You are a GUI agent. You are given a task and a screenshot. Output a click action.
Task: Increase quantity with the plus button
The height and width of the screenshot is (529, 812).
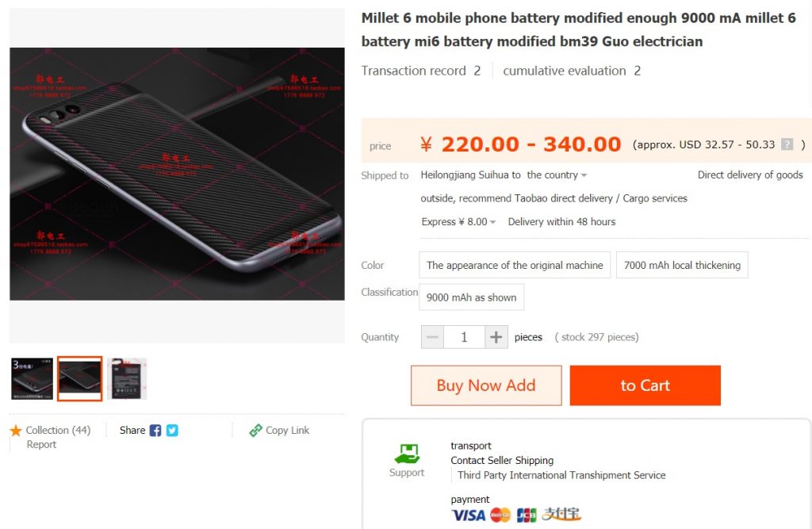point(496,337)
